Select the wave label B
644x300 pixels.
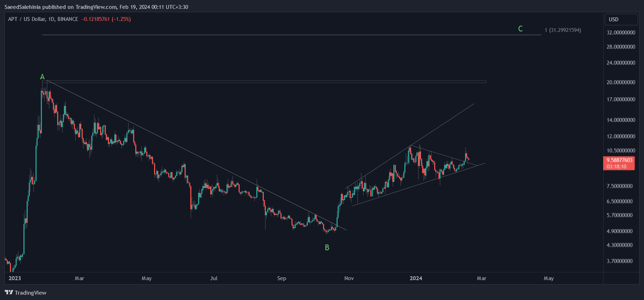pos(327,248)
